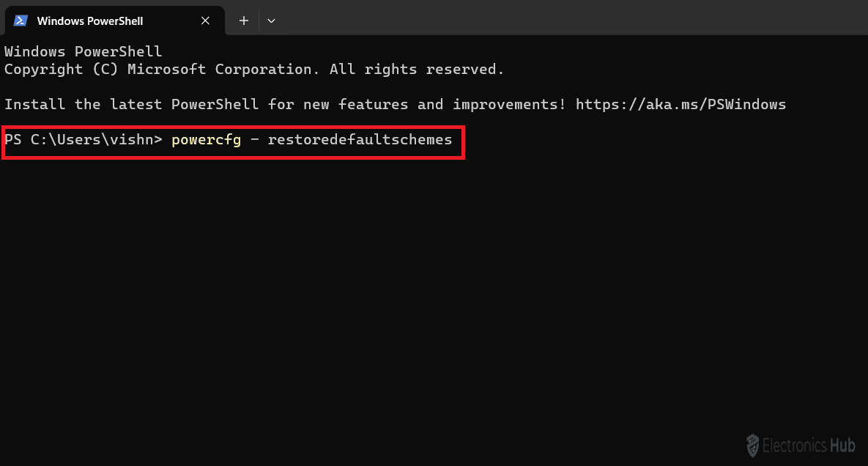Open a new tab with the plus button
868x466 pixels.
(x=244, y=21)
